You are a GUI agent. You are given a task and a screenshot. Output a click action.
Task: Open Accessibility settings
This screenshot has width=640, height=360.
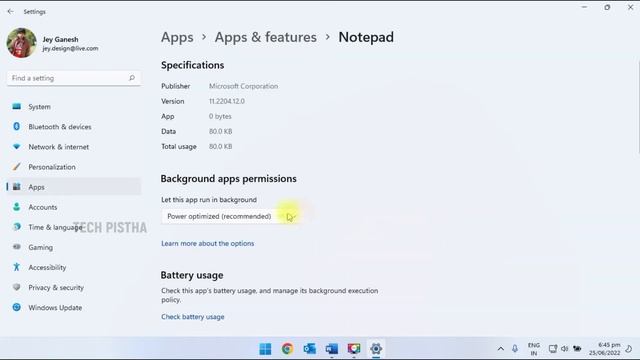(x=74, y=267)
